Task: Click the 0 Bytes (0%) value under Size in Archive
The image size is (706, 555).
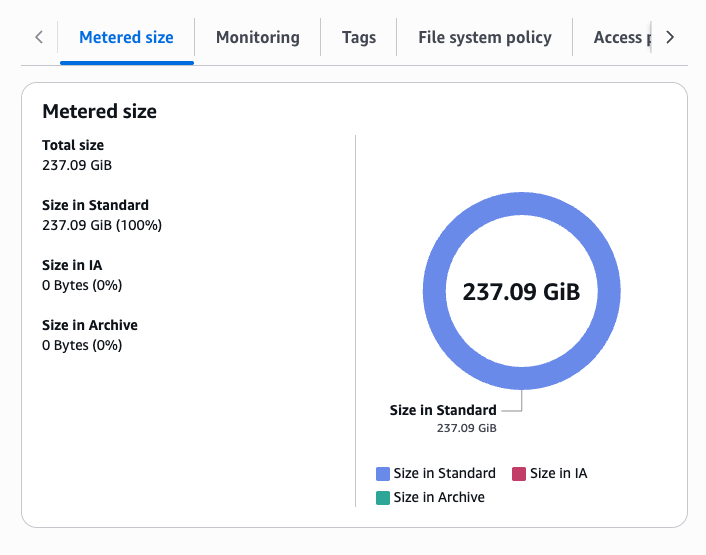Action: click(x=82, y=345)
